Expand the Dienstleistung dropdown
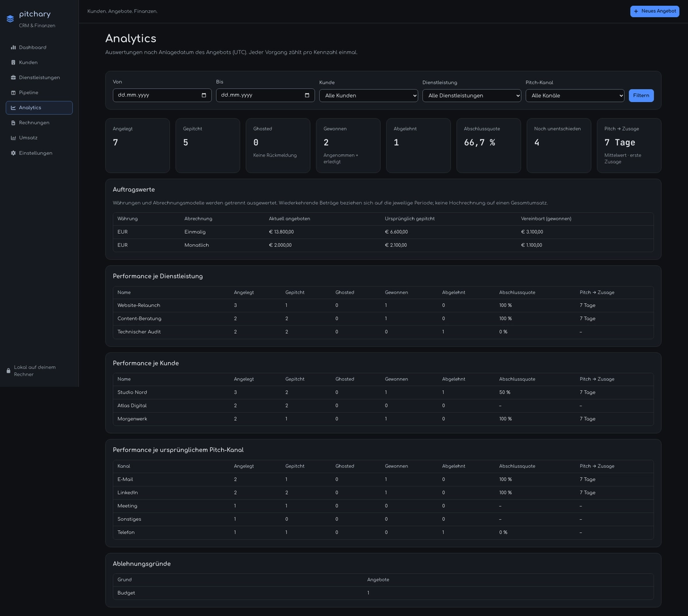Viewport: 688px width, 616px height. pyautogui.click(x=472, y=96)
